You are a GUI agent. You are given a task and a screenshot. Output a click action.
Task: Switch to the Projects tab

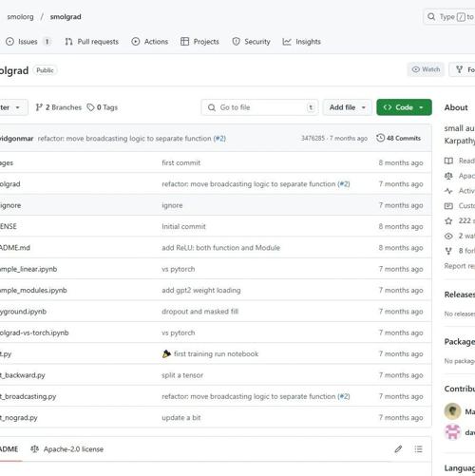tap(199, 42)
